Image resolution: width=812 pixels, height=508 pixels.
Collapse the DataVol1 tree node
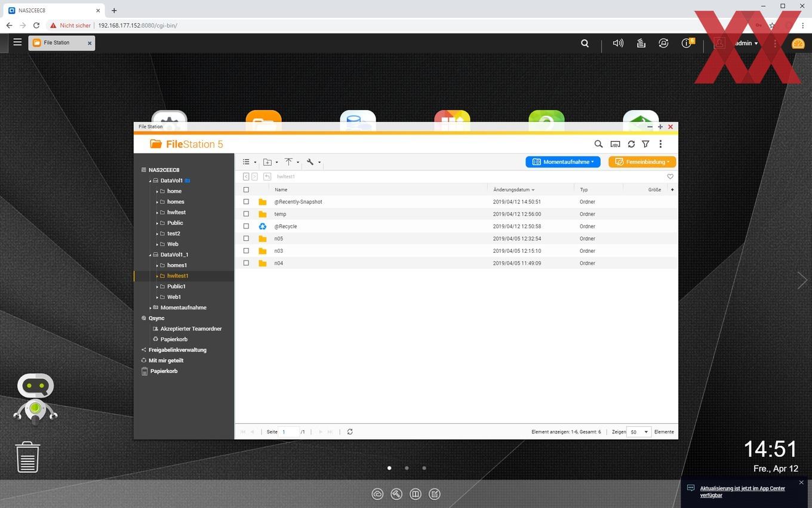click(150, 181)
